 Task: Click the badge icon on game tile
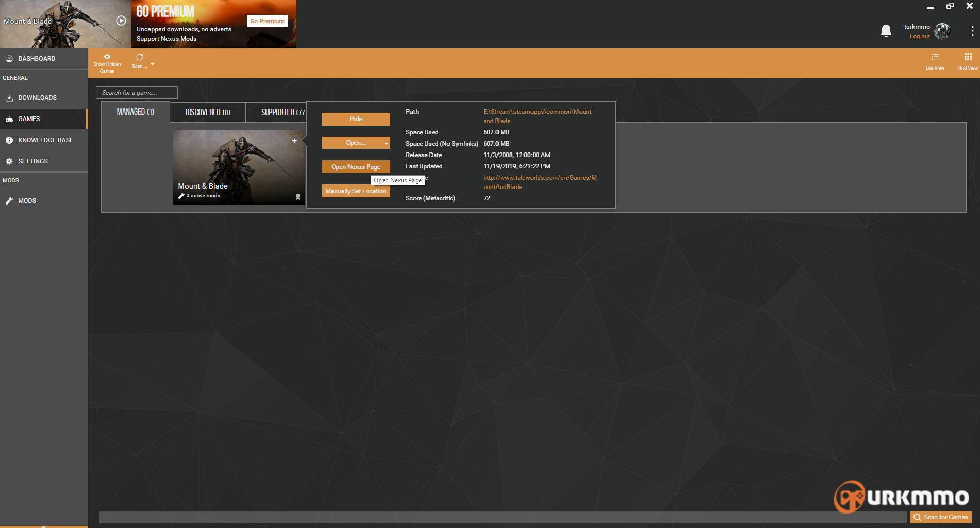[x=298, y=197]
